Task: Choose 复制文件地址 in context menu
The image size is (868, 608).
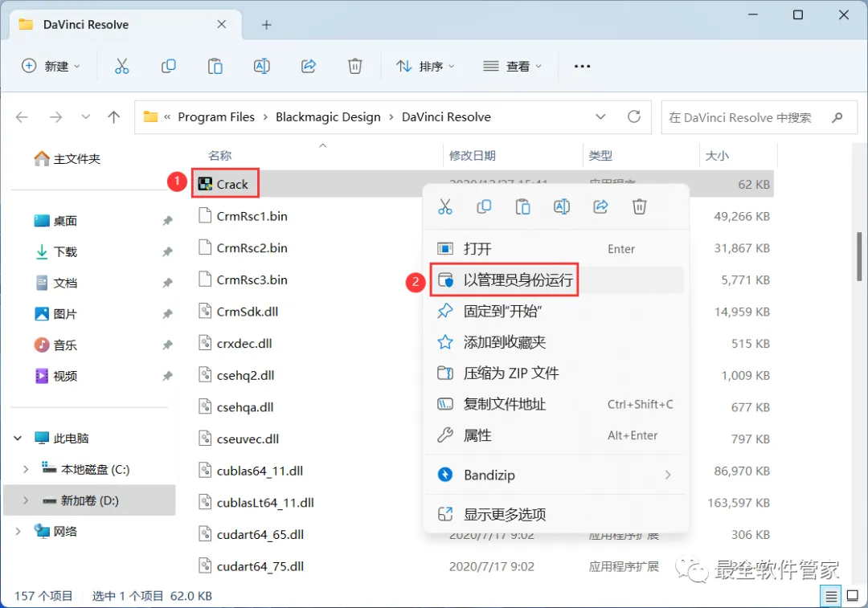Action: (556, 405)
